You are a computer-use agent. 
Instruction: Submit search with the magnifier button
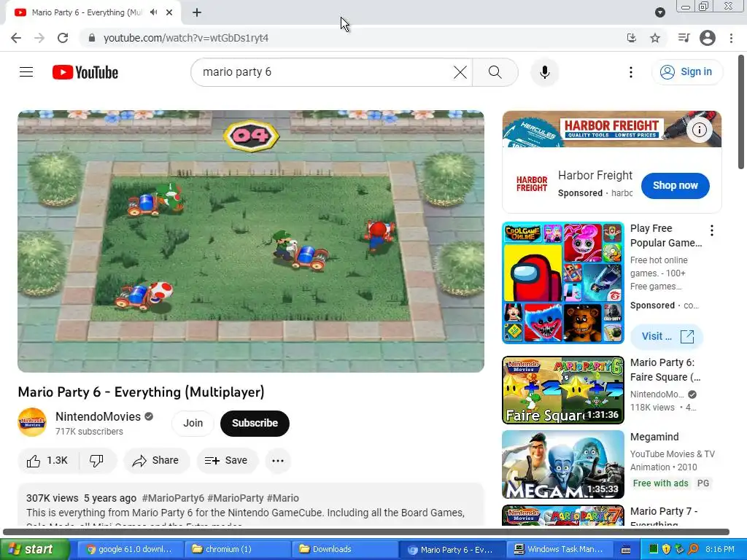coord(495,72)
